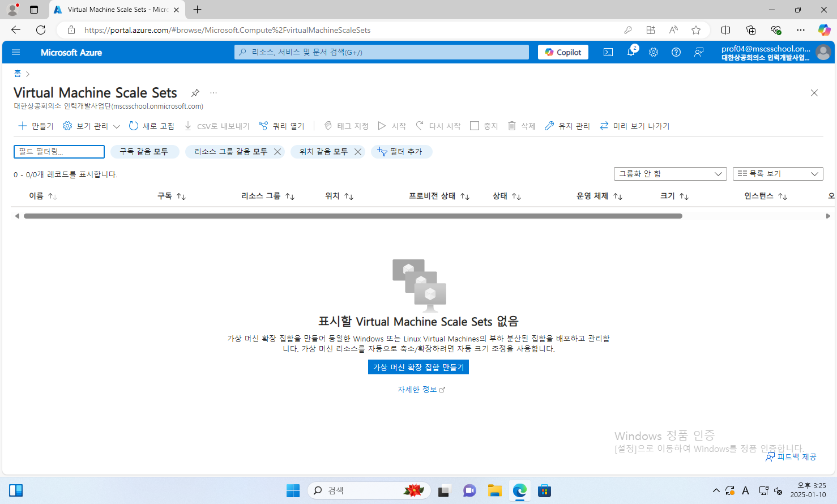
Task: Click 쿼리 열기 open query button
Action: click(281, 126)
